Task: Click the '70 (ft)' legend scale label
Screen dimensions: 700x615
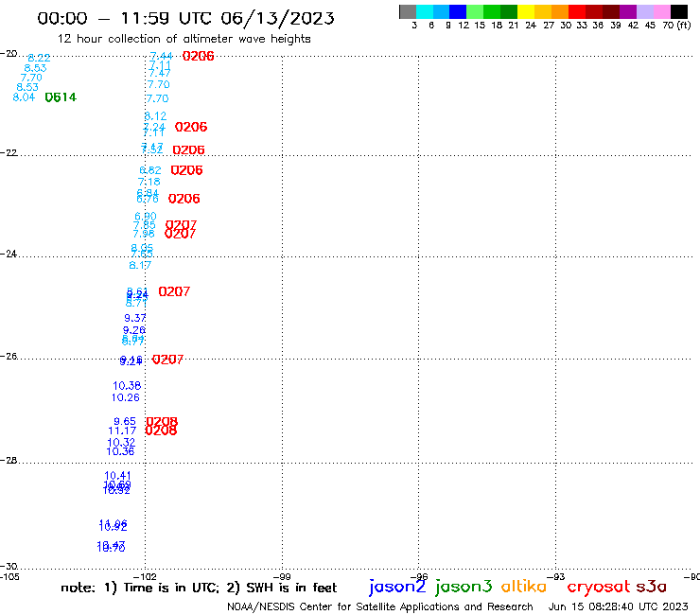Action: click(x=676, y=25)
